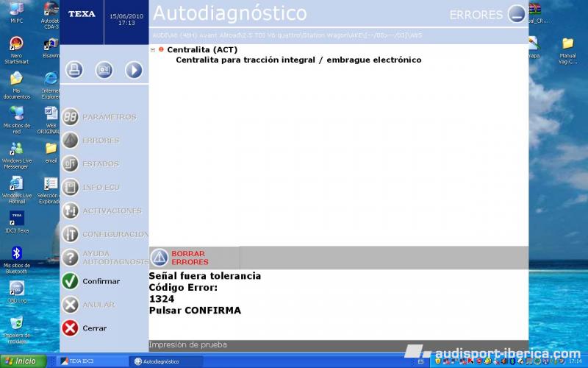The height and width of the screenshot is (368, 588).
Task: Click the green Confirmar check icon
Action: 70,281
